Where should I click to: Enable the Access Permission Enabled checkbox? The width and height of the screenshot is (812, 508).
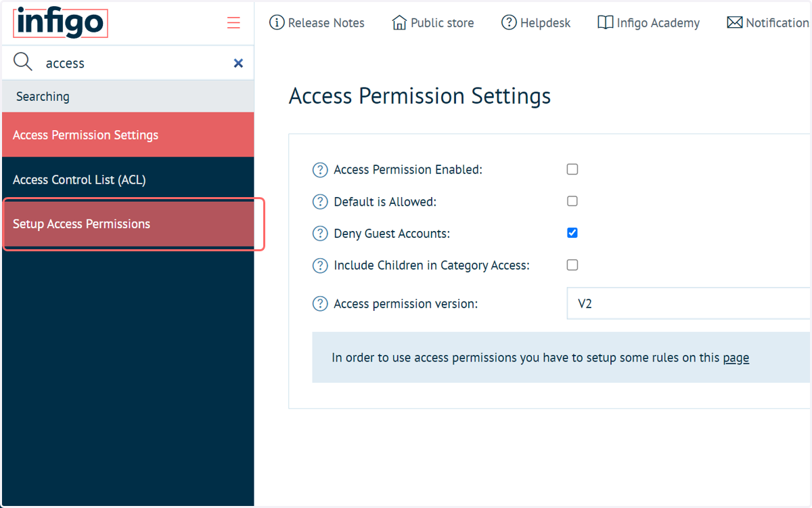(x=572, y=169)
